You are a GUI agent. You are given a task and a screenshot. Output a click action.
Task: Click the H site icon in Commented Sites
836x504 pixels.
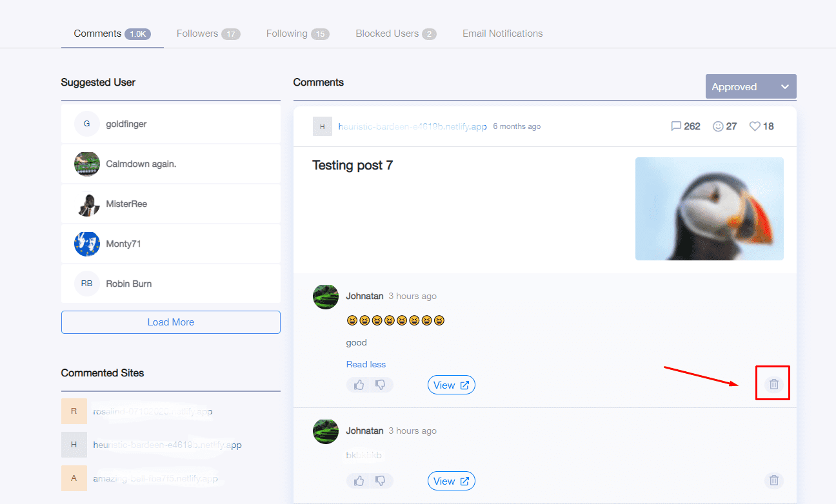click(74, 445)
